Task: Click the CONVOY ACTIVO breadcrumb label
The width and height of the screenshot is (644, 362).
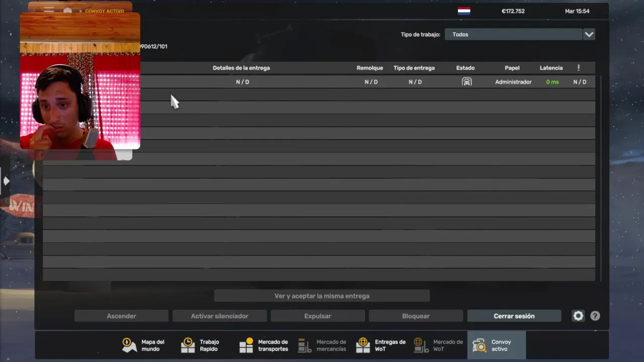Action: 105,11
